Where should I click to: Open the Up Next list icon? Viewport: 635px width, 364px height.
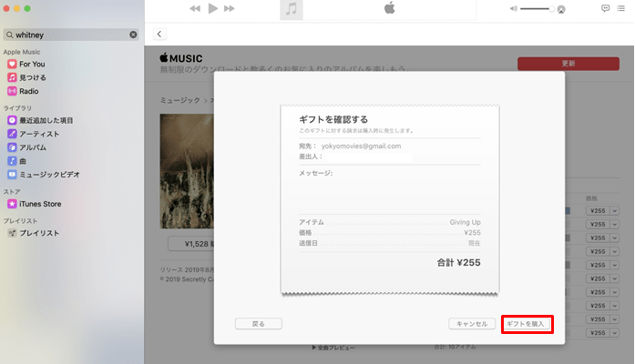click(x=620, y=8)
